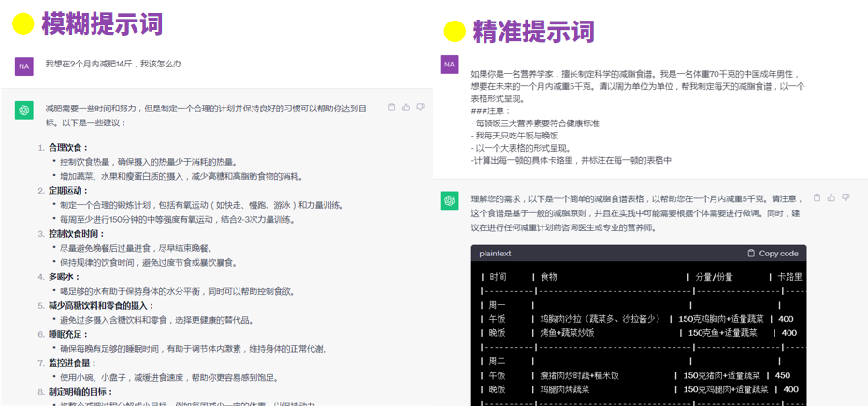Image resolution: width=868 pixels, height=408 pixels.
Task: Click the left response intro starting '减肥需要一些时间和努力'
Action: [206, 115]
